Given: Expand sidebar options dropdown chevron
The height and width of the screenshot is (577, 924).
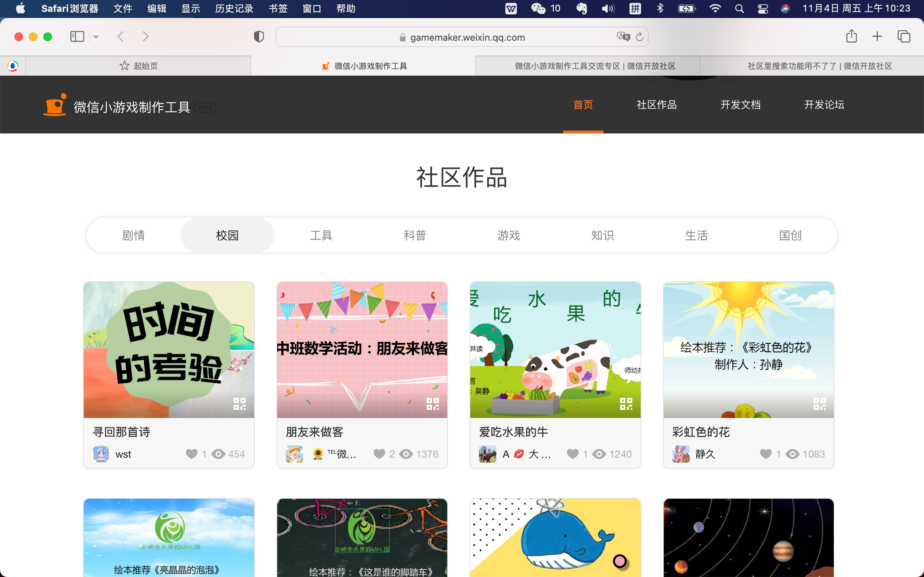Looking at the screenshot, I should pyautogui.click(x=96, y=37).
